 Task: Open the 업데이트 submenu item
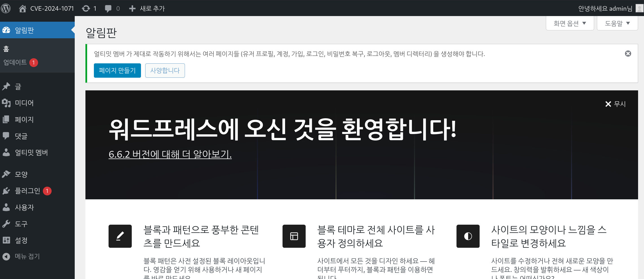coord(15,62)
